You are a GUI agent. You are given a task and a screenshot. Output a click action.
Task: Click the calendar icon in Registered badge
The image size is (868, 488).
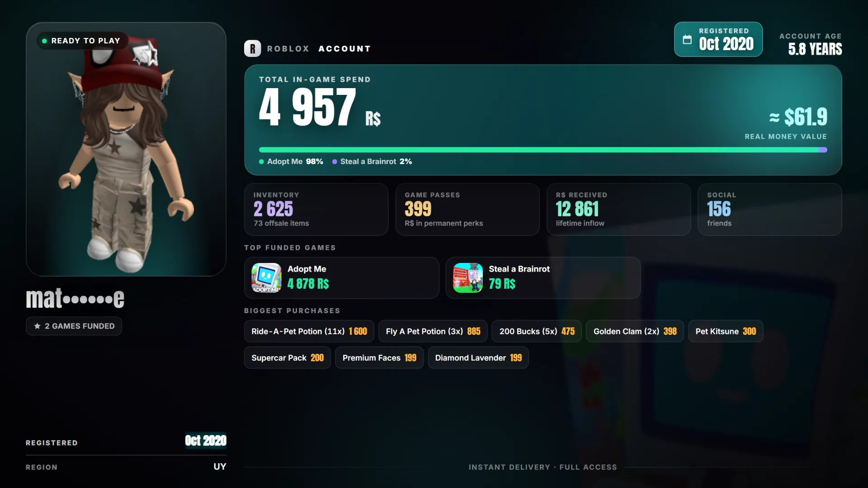tap(687, 39)
